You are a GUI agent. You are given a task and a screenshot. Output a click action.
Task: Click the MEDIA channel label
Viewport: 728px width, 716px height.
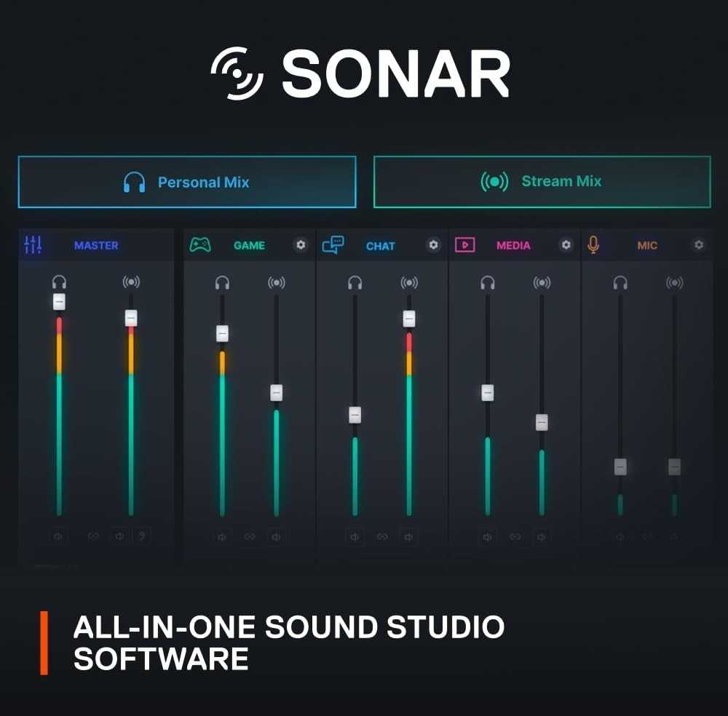tap(513, 245)
